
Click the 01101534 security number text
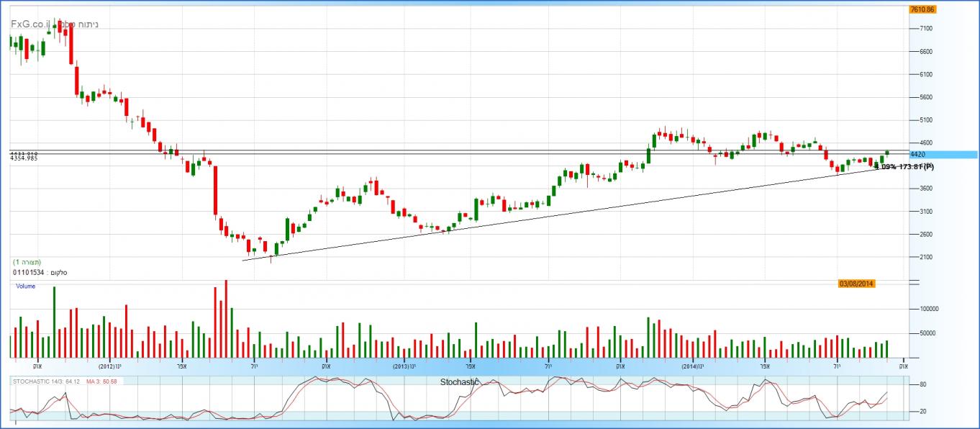click(27, 273)
